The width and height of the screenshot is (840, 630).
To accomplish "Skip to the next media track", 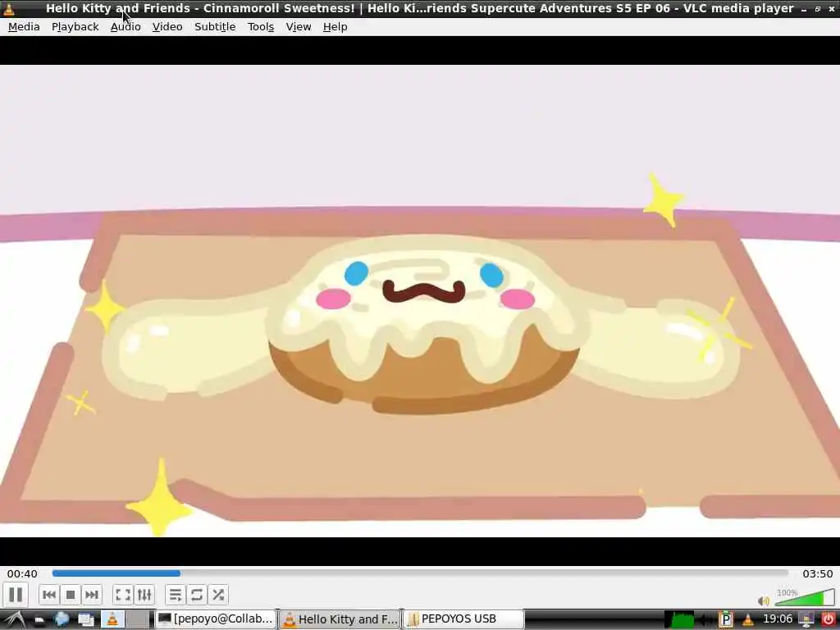I will pyautogui.click(x=92, y=595).
